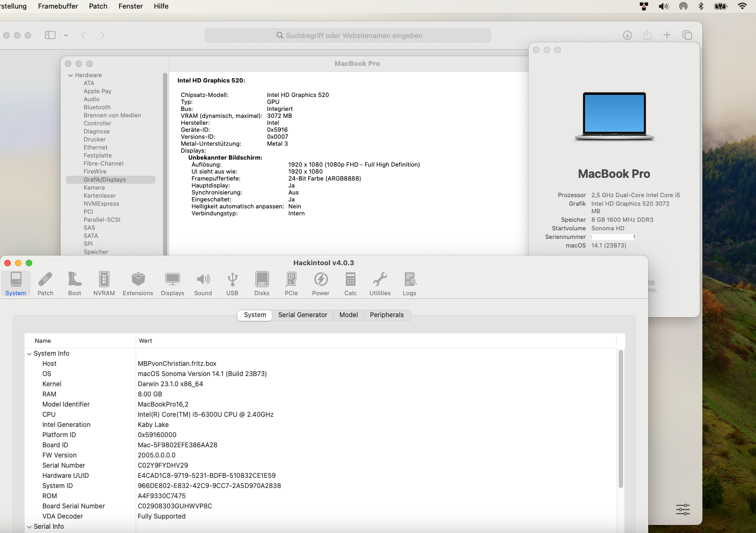This screenshot has width=756, height=533.
Task: Click the Hackintool system list scrollbar
Action: coord(621,418)
